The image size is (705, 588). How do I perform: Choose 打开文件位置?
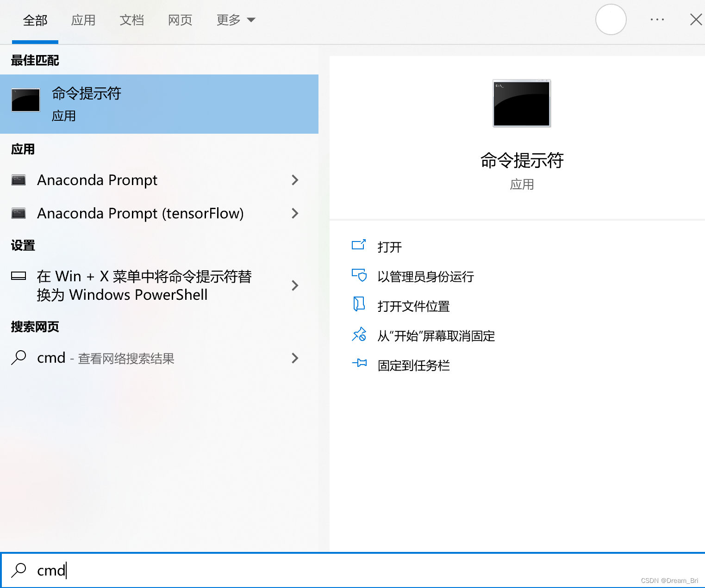(413, 306)
